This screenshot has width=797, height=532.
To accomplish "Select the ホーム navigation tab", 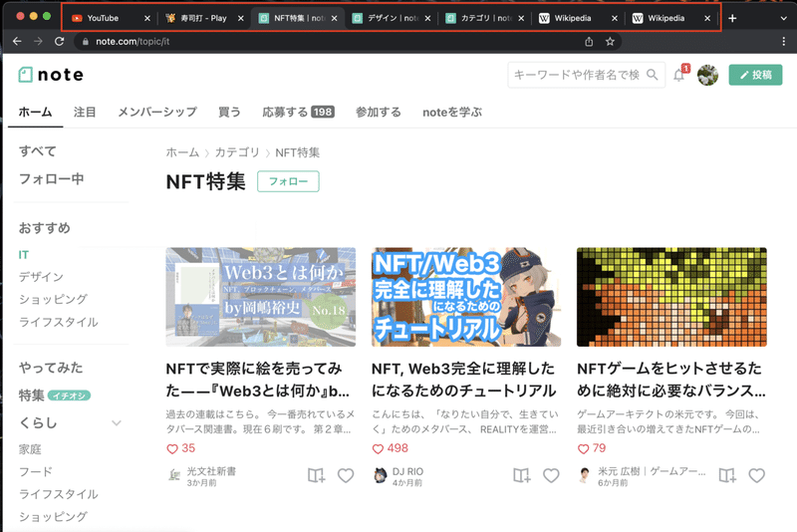I will (35, 112).
